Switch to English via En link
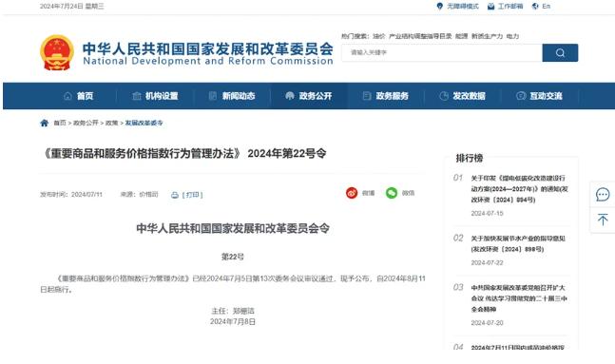This screenshot has width=615, height=364. pos(547,7)
